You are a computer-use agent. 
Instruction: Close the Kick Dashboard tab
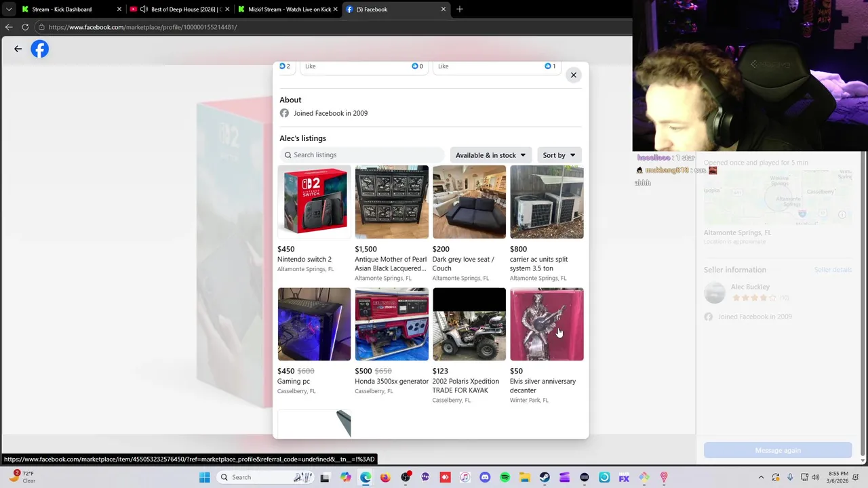(x=119, y=9)
